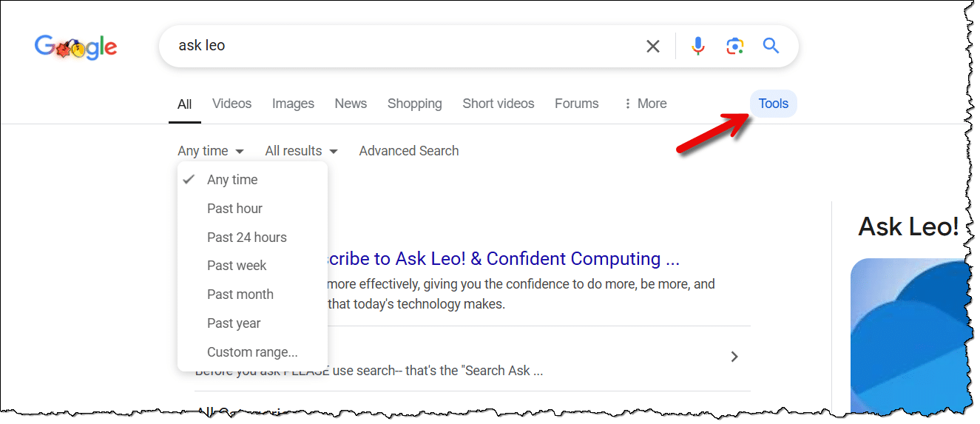This screenshot has width=980, height=424.
Task: Click the chevron arrow beside result
Action: point(734,357)
